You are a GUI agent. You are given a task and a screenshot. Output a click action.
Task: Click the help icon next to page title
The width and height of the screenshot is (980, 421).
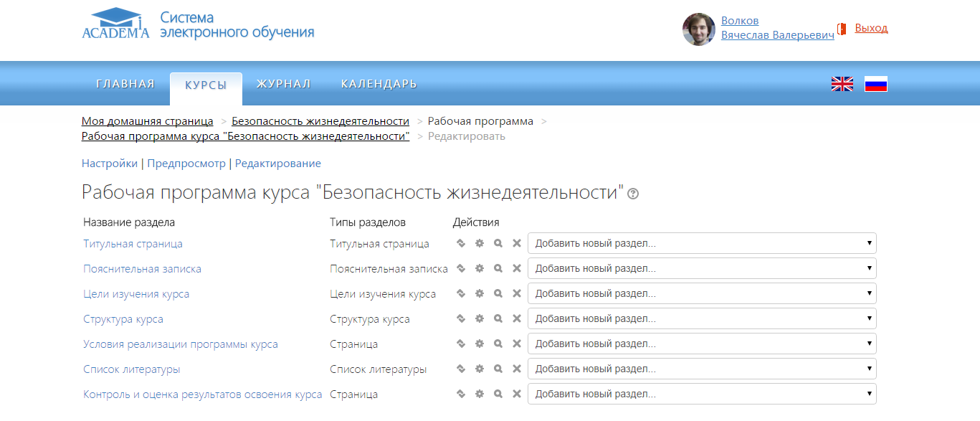pyautogui.click(x=633, y=194)
